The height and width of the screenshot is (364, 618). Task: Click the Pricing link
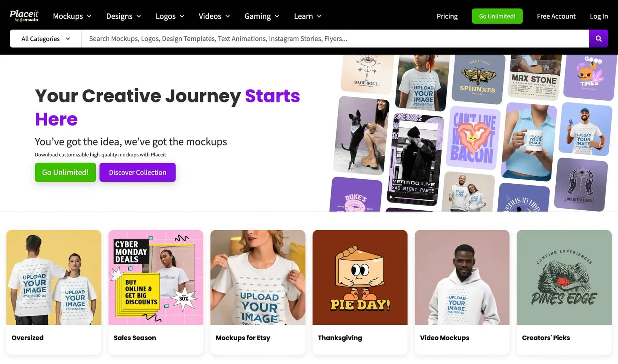click(x=447, y=16)
